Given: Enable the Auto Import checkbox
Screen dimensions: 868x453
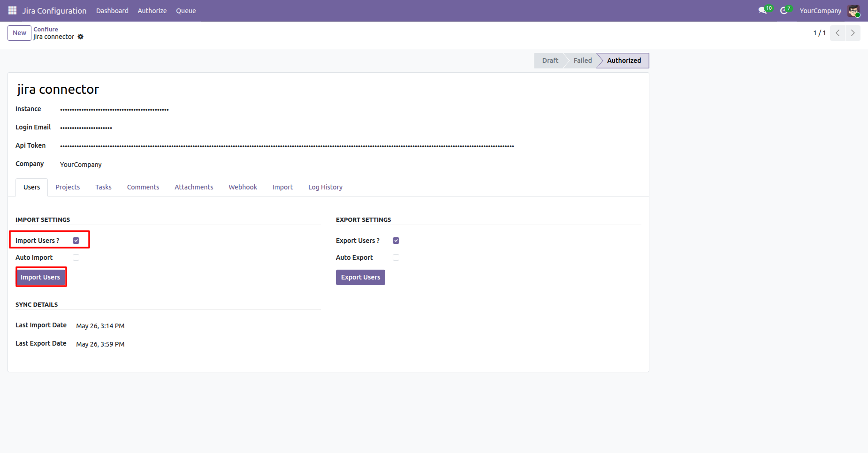Looking at the screenshot, I should (76, 257).
